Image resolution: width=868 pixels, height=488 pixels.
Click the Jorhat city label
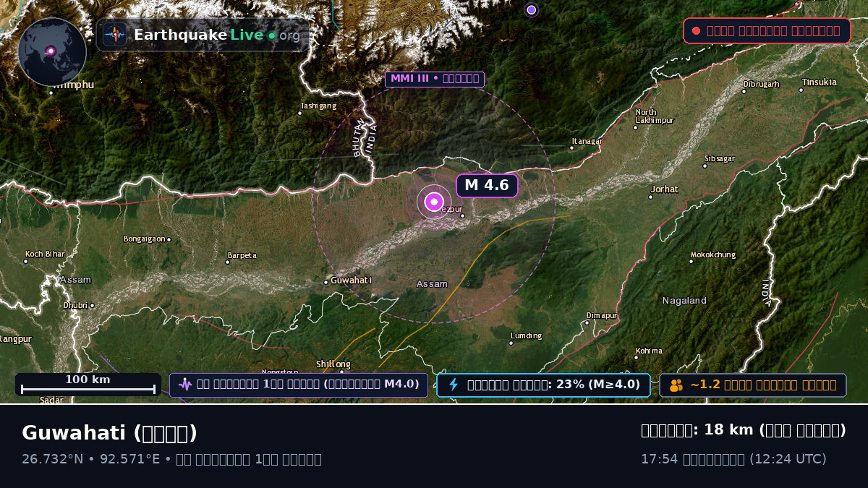tap(665, 189)
